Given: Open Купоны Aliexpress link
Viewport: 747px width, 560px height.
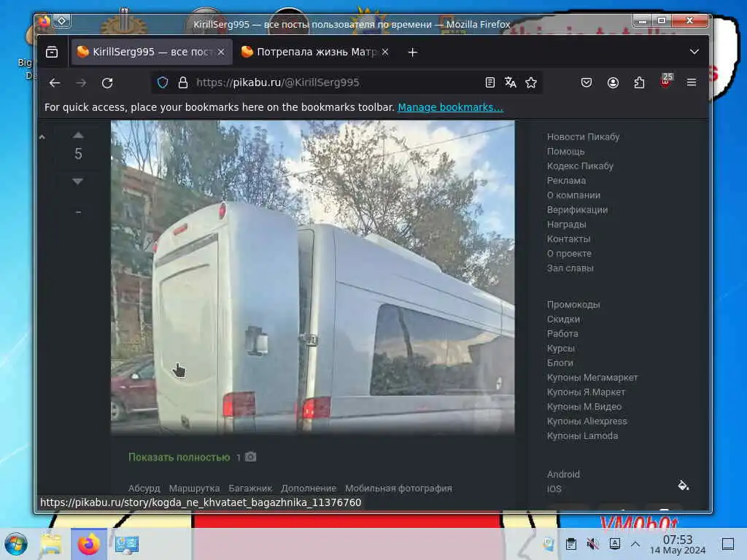Looking at the screenshot, I should tap(587, 421).
